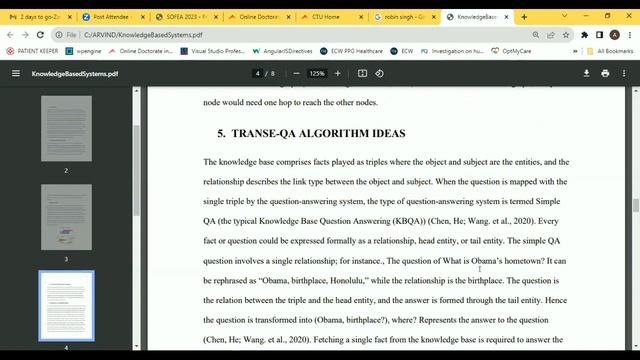Open the All Bookmarks folder
Image resolution: width=640 pixels, height=360 pixels.
pyautogui.click(x=610, y=51)
